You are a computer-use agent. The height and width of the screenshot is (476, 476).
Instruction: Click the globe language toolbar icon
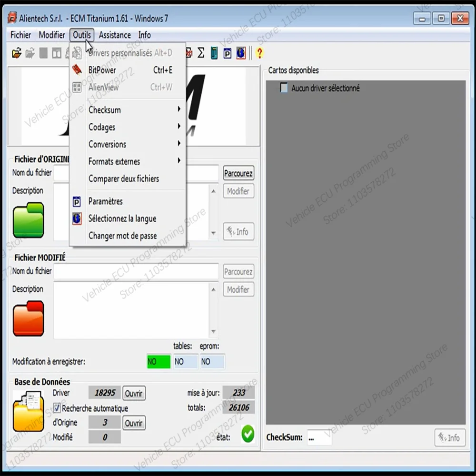(241, 53)
